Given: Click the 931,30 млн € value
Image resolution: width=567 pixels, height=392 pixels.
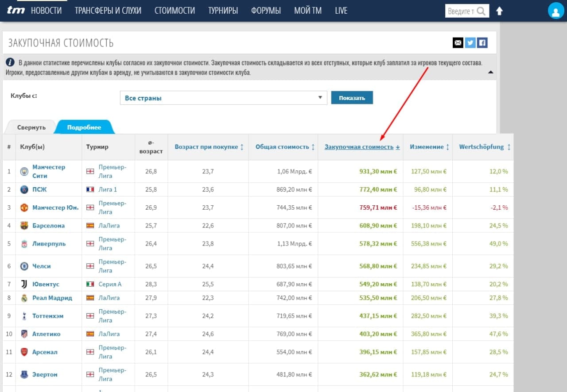Looking at the screenshot, I should (378, 171).
